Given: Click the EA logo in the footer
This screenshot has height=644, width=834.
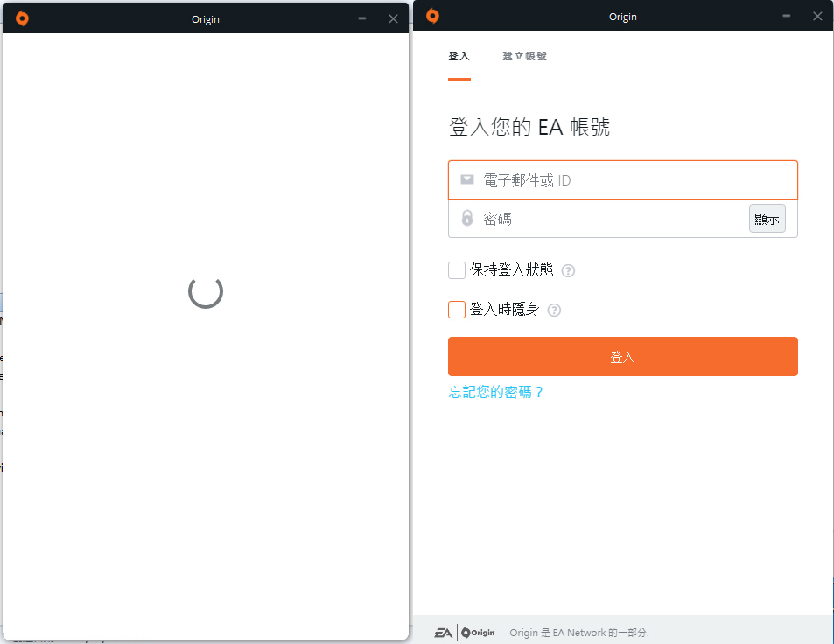Looking at the screenshot, I should (x=442, y=632).
